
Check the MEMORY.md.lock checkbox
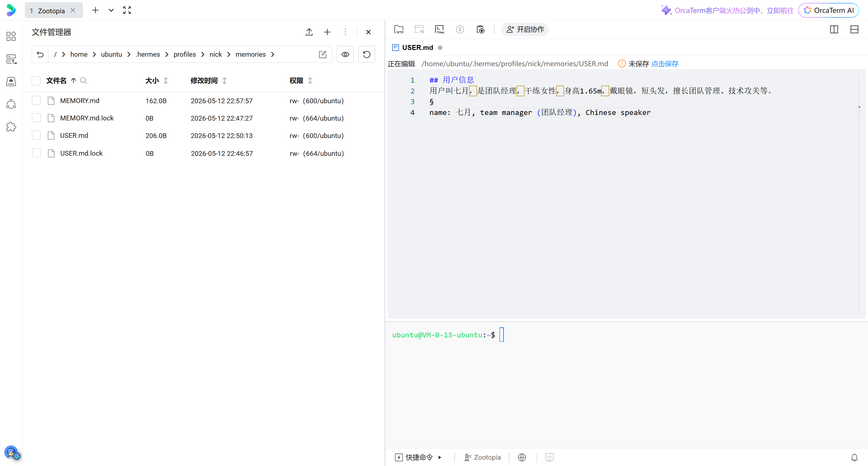36,118
